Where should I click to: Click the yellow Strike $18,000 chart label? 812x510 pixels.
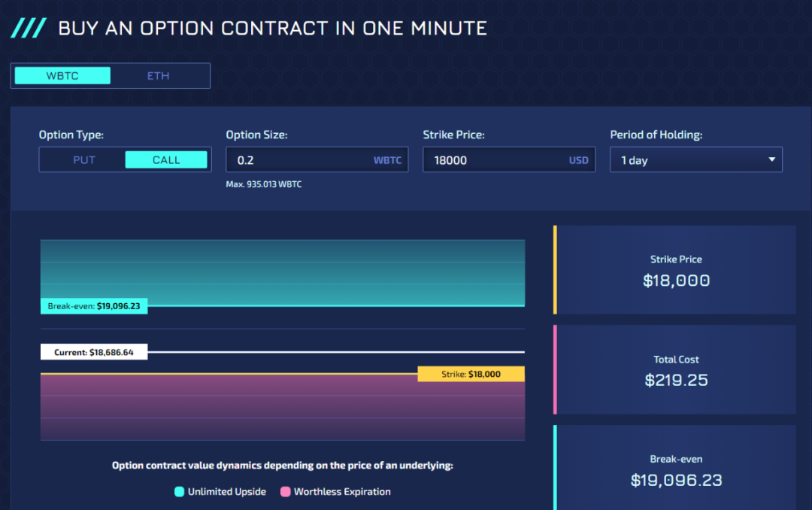[471, 374]
